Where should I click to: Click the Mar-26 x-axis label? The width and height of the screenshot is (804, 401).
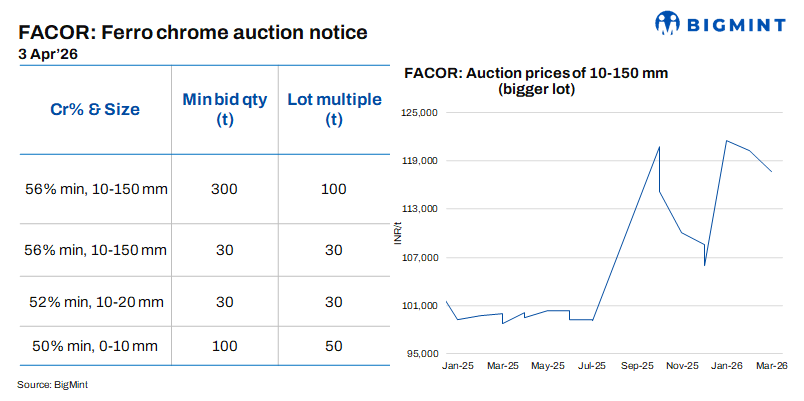(773, 368)
